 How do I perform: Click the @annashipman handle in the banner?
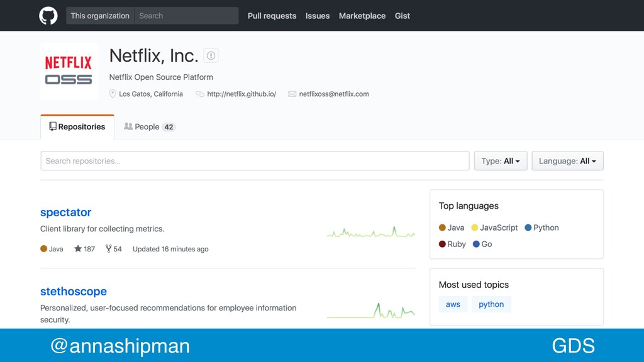pos(120,346)
